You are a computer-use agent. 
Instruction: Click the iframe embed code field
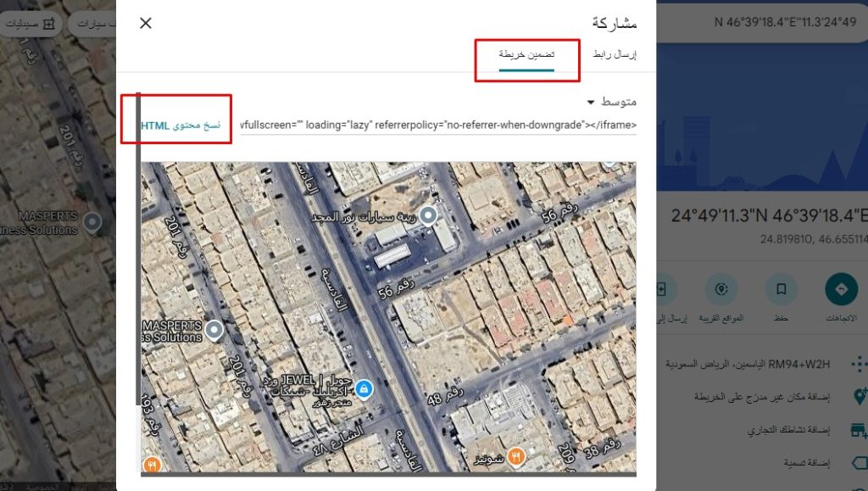[437, 126]
